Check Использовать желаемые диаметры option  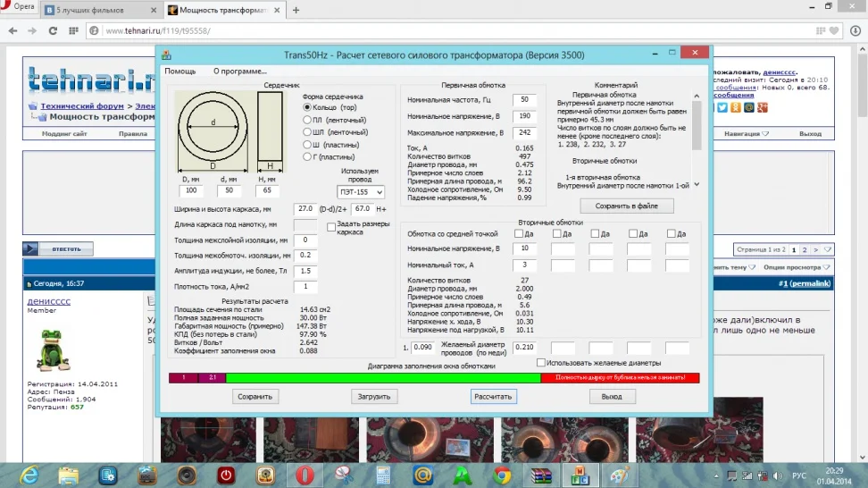[541, 363]
